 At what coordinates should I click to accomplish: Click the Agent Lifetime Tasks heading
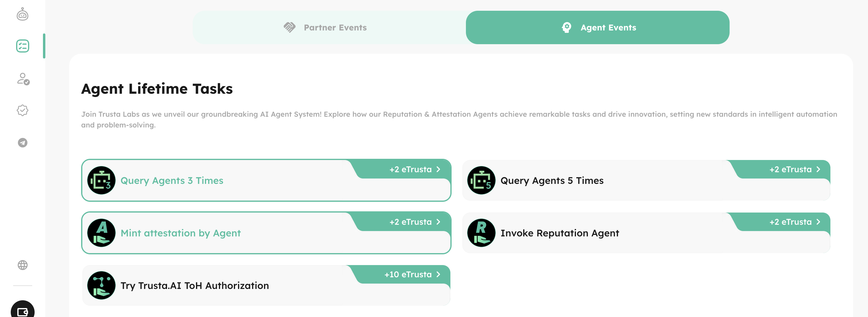click(157, 89)
